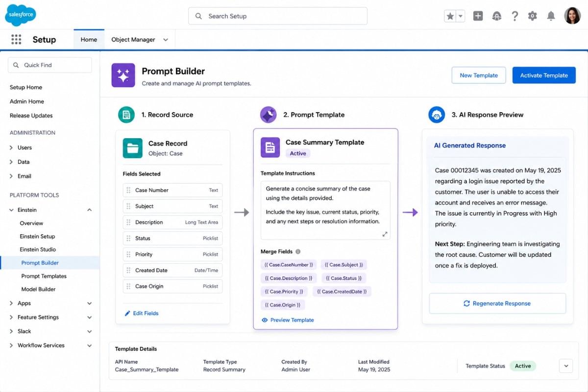Click the Preview Template link
The image size is (588, 392).
coord(288,320)
